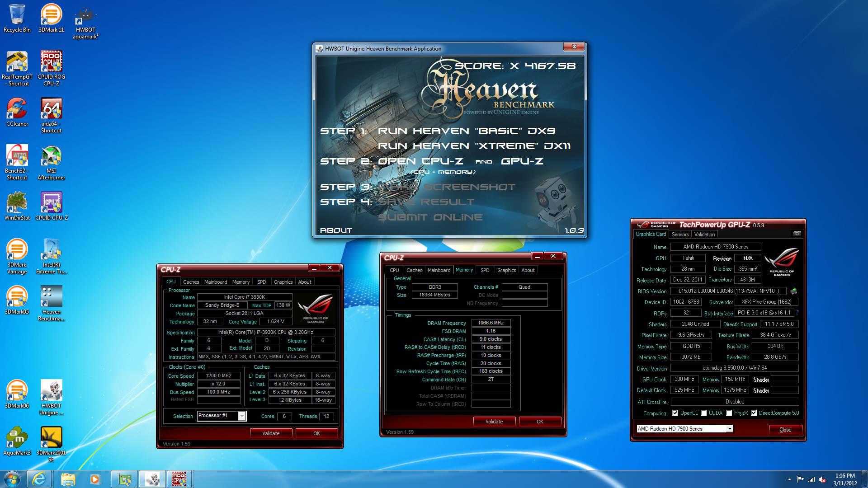Click the GPU-Z BIOS save chip icon
The height and width of the screenshot is (488, 868).
coord(793,291)
